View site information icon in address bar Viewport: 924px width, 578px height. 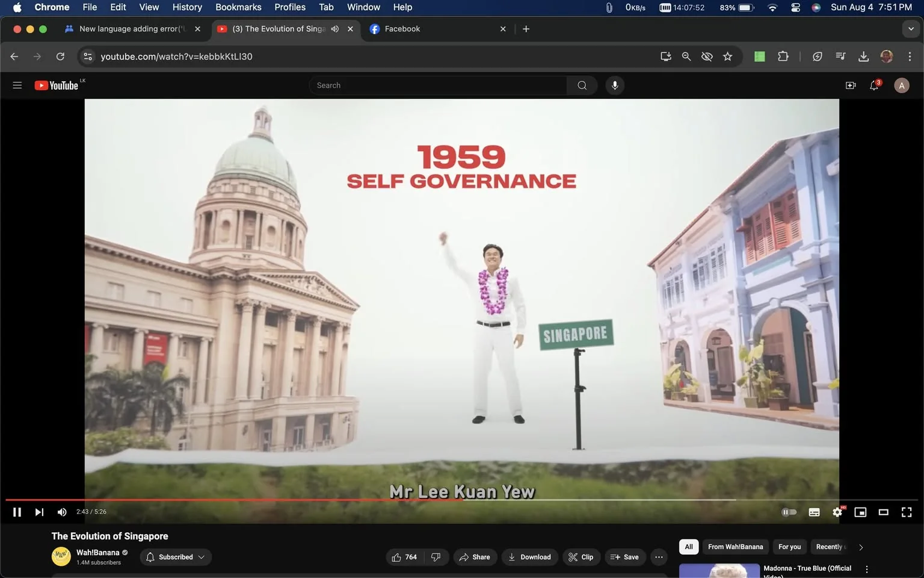click(88, 56)
